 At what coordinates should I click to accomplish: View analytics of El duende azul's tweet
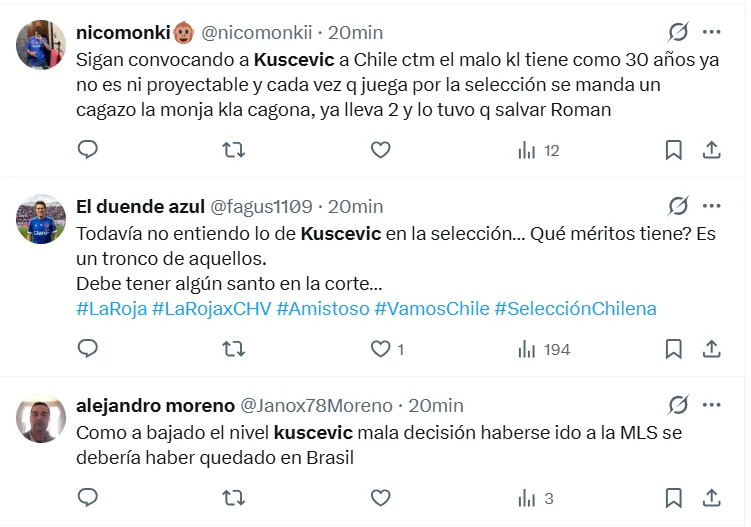click(x=544, y=349)
